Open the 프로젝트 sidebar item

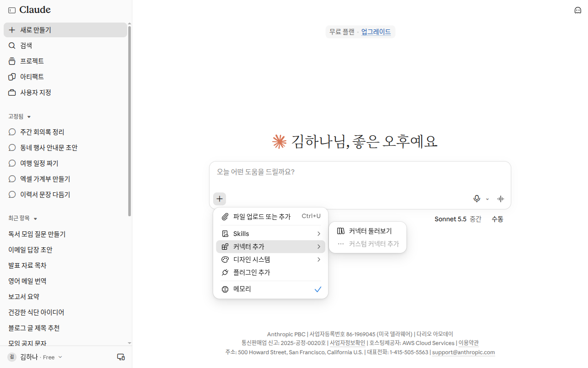pos(65,61)
